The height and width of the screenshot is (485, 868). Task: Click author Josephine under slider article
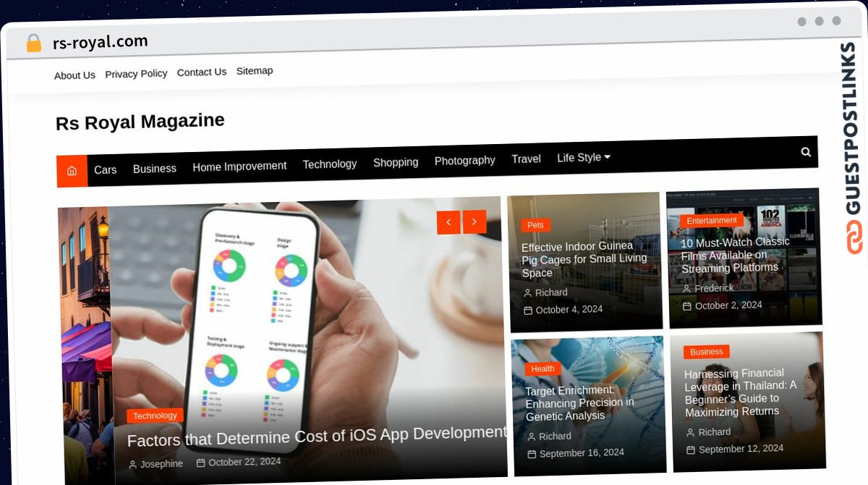pyautogui.click(x=161, y=464)
